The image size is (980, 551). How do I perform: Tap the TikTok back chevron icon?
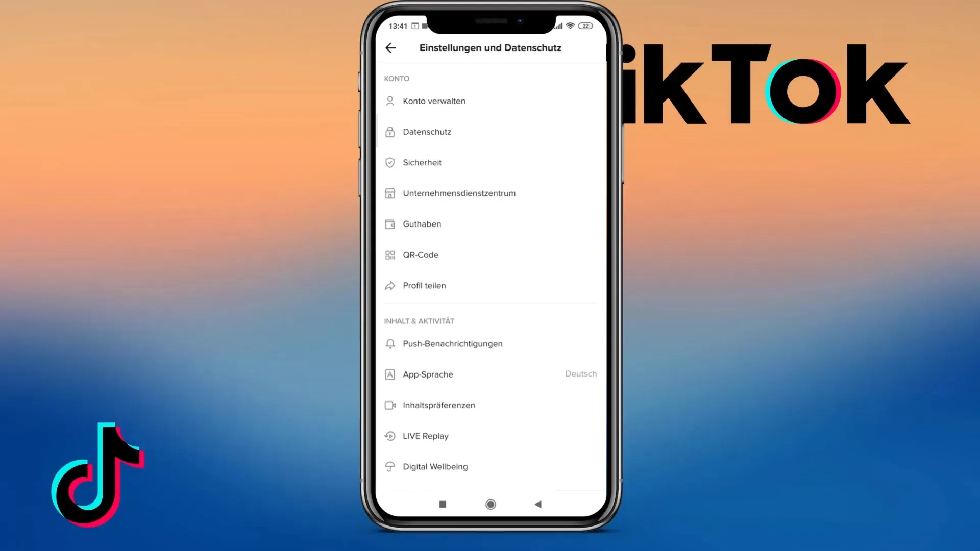pos(391,48)
